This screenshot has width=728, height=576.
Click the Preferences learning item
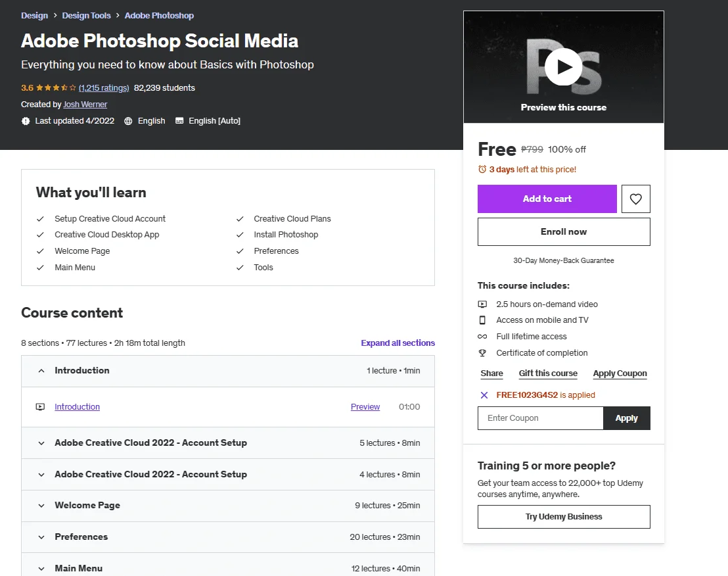276,251
